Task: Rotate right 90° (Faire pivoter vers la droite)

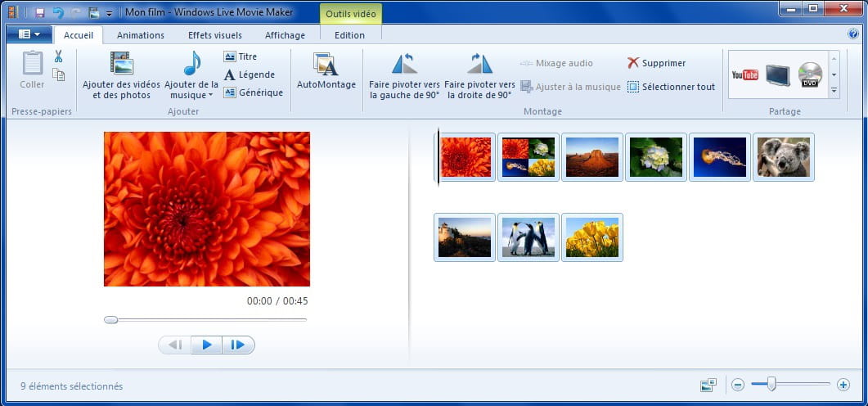Action: (479, 76)
